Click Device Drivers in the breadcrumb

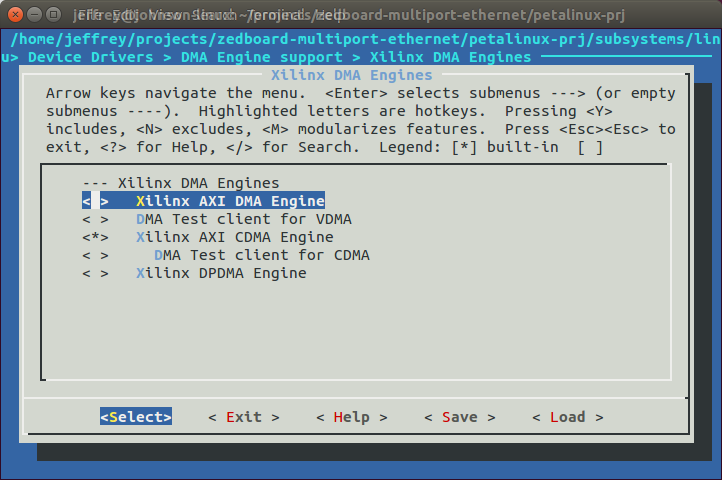tap(91, 57)
